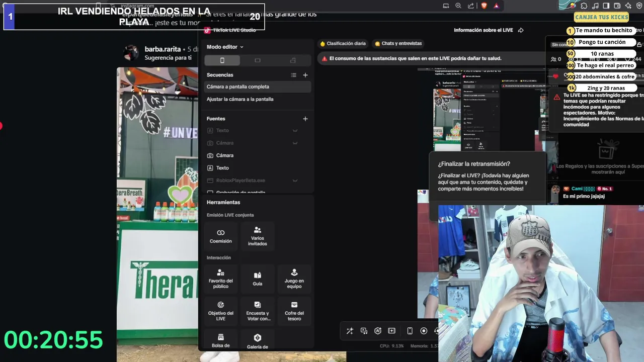
Task: Click the Brave rewards triangle icon
Action: tap(496, 6)
